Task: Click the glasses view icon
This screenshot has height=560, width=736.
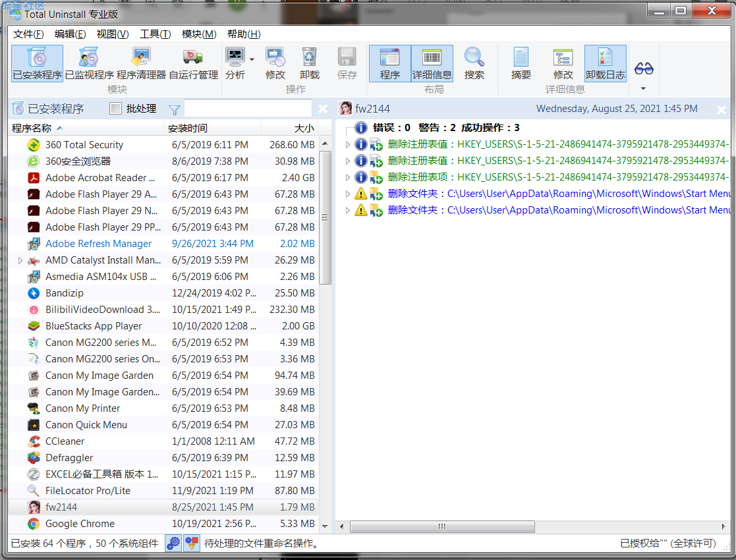Action: (x=644, y=69)
